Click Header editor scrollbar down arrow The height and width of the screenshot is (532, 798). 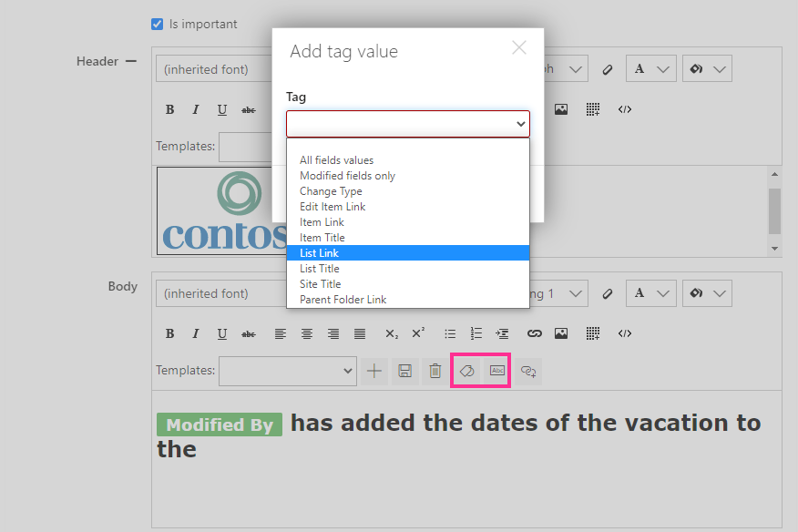point(774,249)
